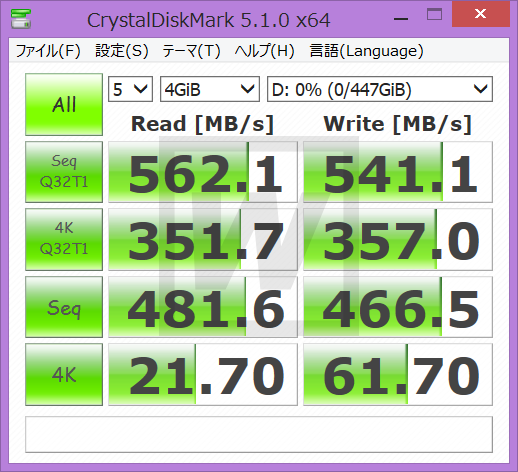Image resolution: width=518 pixels, height=472 pixels.
Task: Click the empty comment field at the bottom
Action: pos(259,434)
